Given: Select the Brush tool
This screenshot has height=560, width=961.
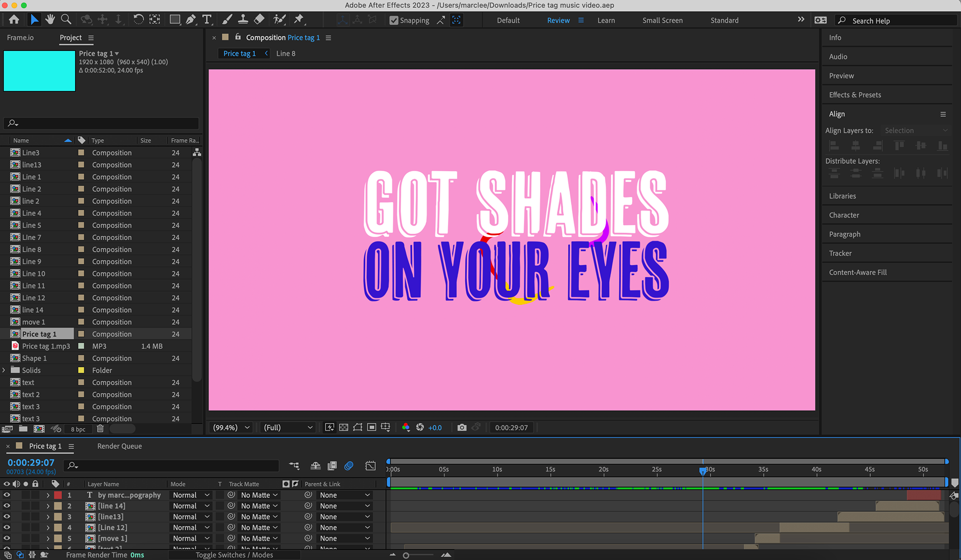Looking at the screenshot, I should click(227, 20).
